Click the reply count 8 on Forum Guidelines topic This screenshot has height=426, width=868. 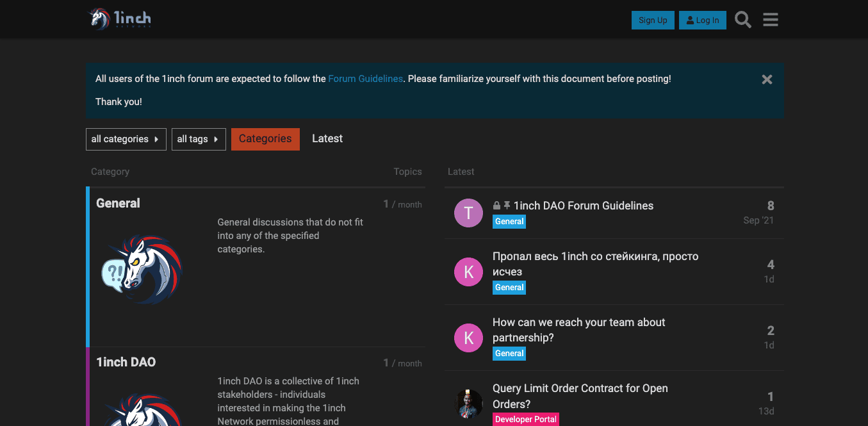click(771, 206)
